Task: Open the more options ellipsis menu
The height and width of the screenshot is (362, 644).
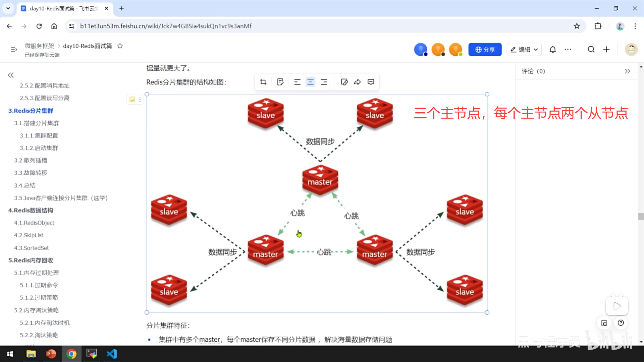Action: point(568,50)
